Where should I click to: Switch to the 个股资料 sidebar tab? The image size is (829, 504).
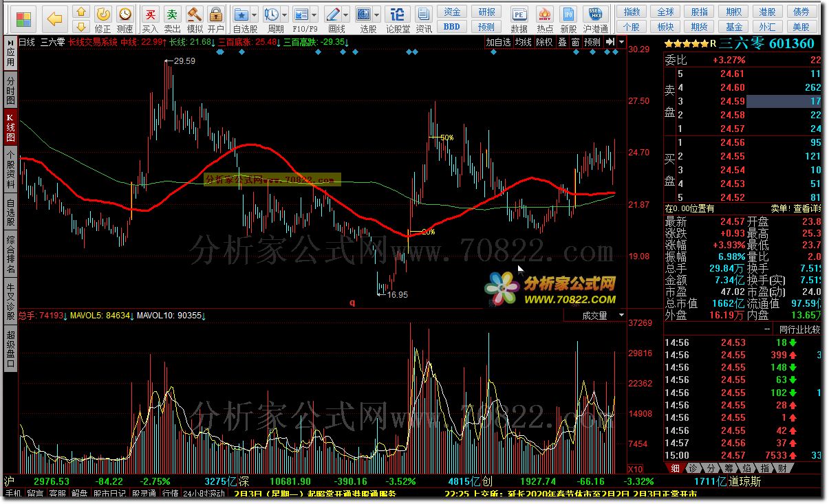tap(10, 170)
